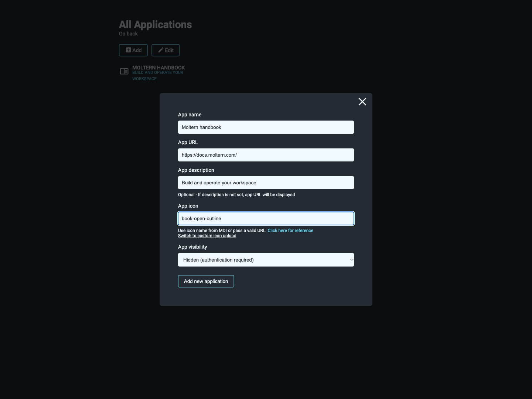
Task: Click the All Applications heading
Action: click(156, 24)
